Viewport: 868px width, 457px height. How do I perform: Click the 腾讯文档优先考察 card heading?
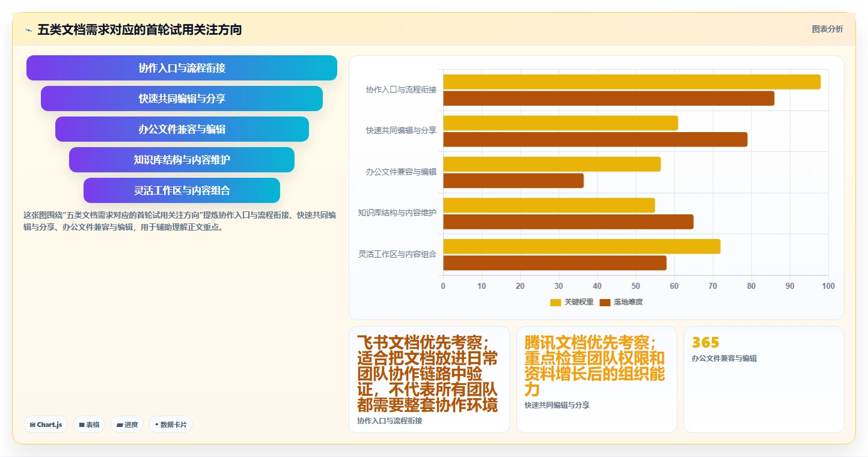595,366
